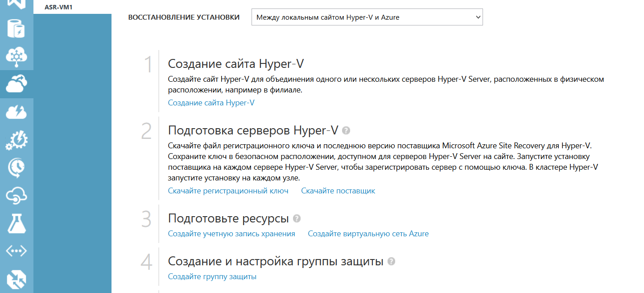Viewport: 644px width, 293px height.
Task: Select the code brackets icon in sidebar
Action: tap(16, 251)
